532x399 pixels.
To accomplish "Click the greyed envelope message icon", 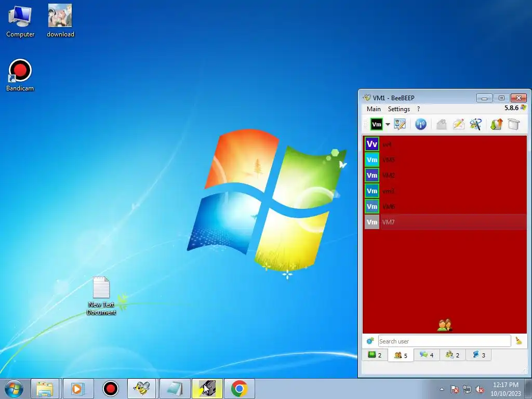I will click(442, 124).
